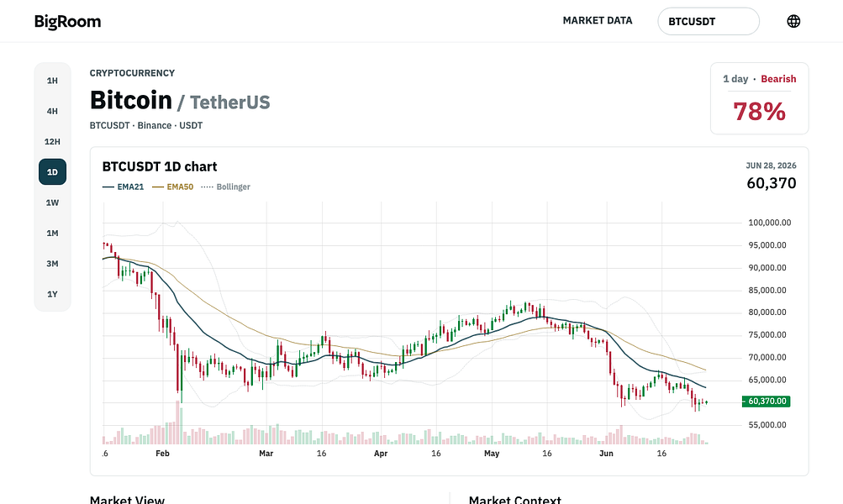843x504 pixels.
Task: Open the BigRoom home logo
Action: (x=68, y=22)
